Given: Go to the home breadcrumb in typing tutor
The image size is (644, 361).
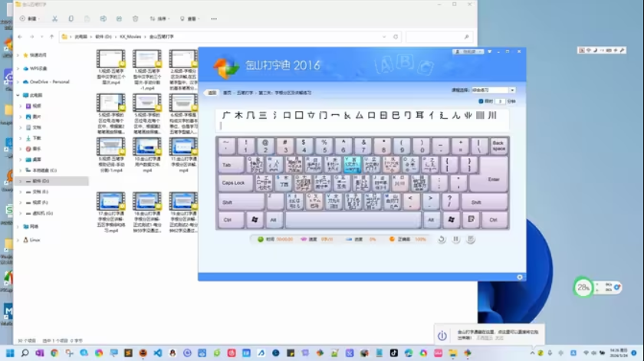Looking at the screenshot, I should (227, 93).
